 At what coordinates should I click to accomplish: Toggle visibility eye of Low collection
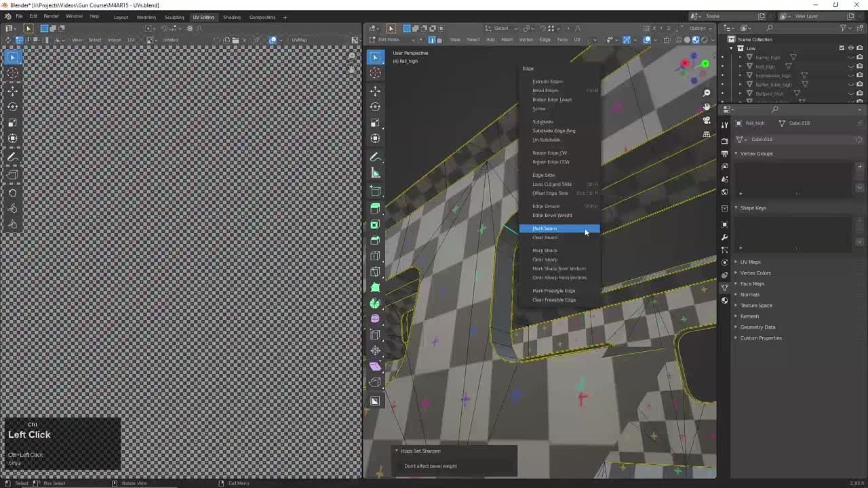coord(851,48)
